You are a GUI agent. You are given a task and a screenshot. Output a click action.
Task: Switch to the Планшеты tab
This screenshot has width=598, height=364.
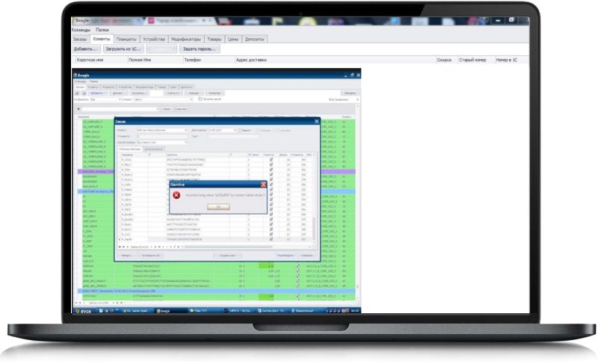(123, 38)
